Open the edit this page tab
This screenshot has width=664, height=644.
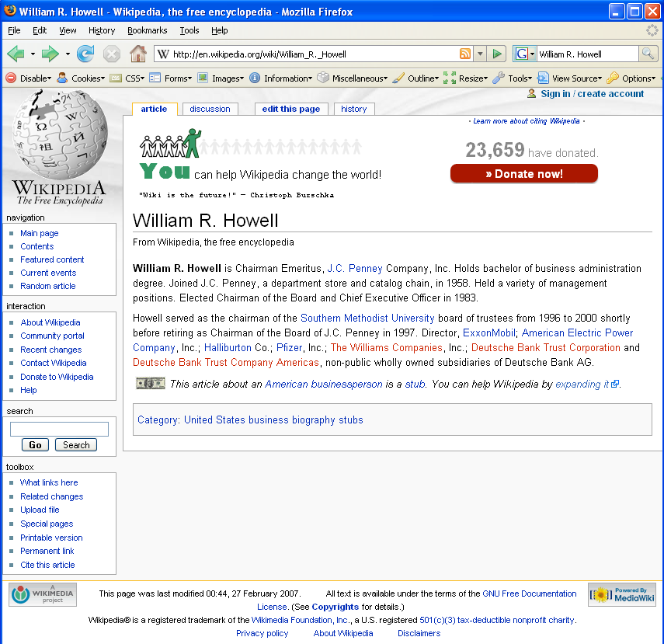point(291,109)
